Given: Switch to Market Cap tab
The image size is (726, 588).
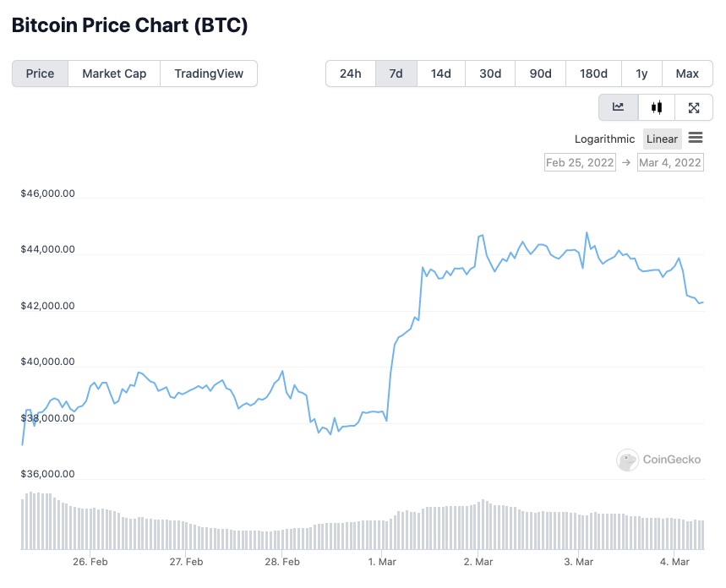Looking at the screenshot, I should pyautogui.click(x=114, y=73).
